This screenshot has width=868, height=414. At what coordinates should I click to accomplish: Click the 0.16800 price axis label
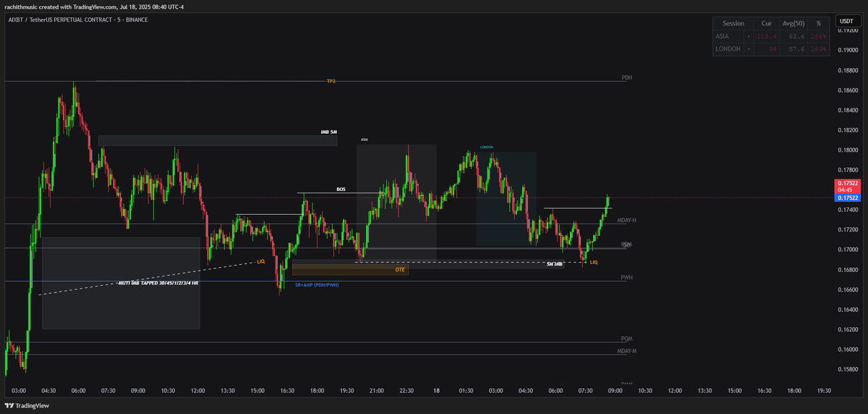(x=848, y=270)
